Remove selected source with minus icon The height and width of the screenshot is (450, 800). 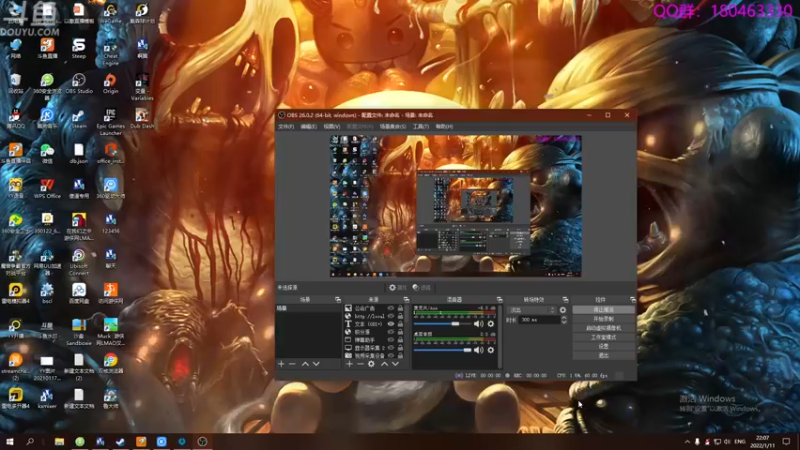(x=360, y=364)
